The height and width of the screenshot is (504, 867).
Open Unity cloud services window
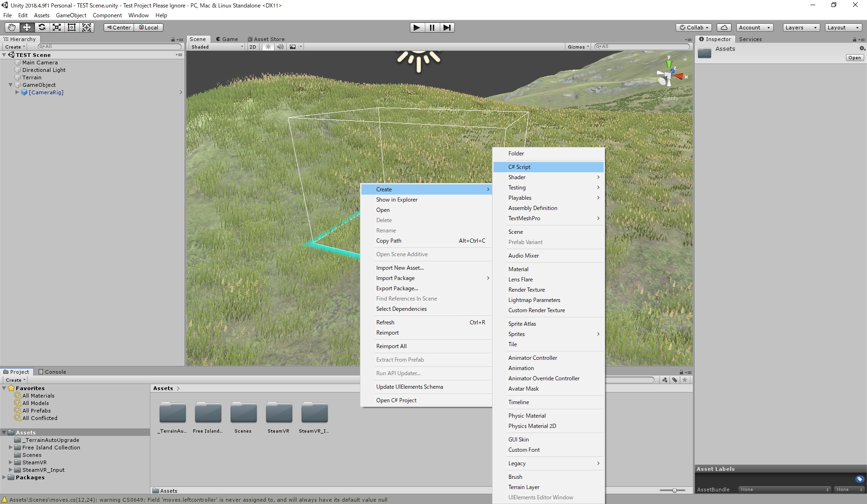coord(724,28)
